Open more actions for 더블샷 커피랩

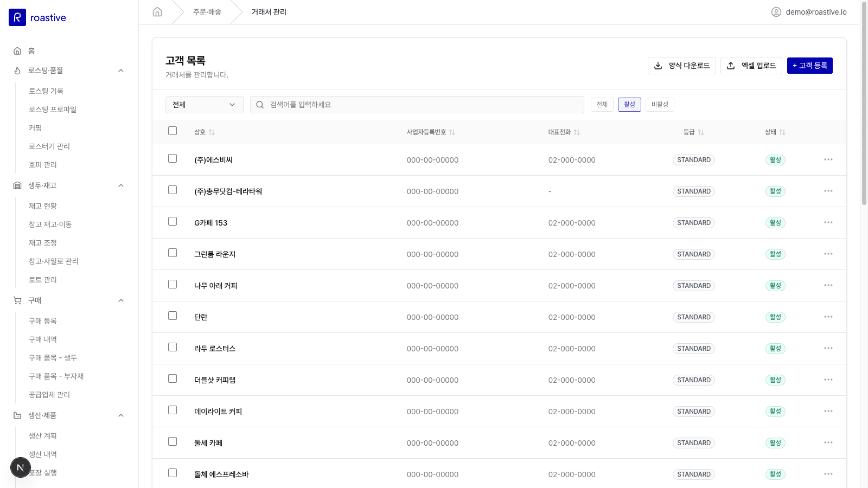click(828, 380)
